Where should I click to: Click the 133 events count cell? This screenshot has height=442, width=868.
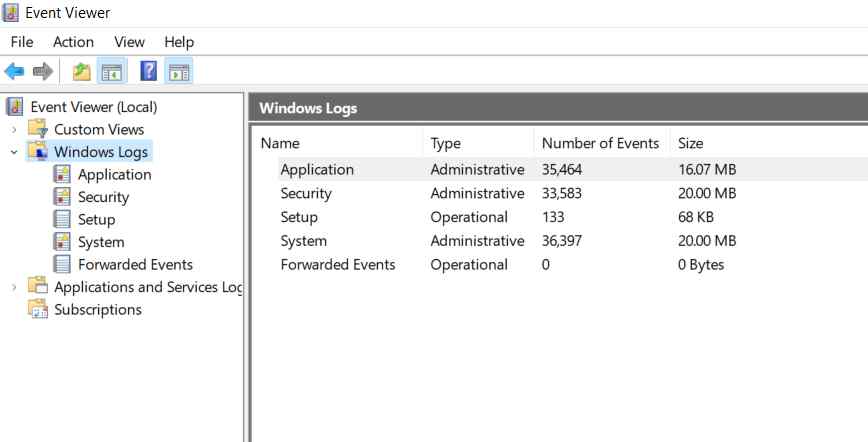[552, 217]
